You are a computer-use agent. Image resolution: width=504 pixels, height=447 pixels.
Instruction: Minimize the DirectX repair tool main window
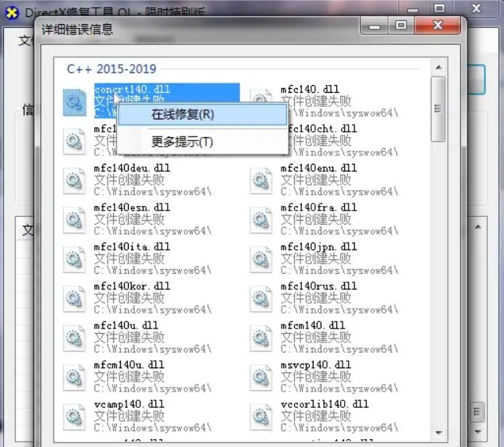[x=413, y=9]
